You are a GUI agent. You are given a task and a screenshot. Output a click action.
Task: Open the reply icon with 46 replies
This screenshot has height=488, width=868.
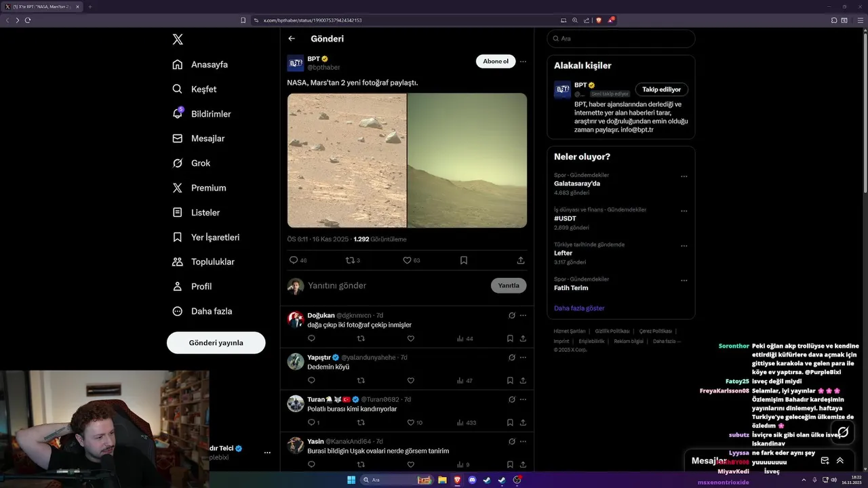pyautogui.click(x=294, y=260)
